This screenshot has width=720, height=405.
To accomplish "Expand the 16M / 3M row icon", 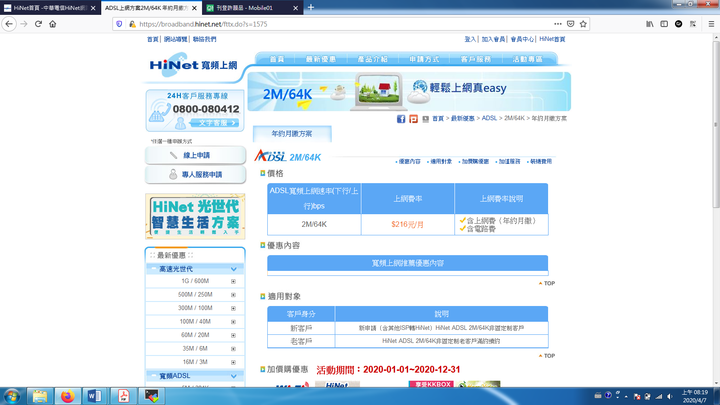I will tap(233, 362).
